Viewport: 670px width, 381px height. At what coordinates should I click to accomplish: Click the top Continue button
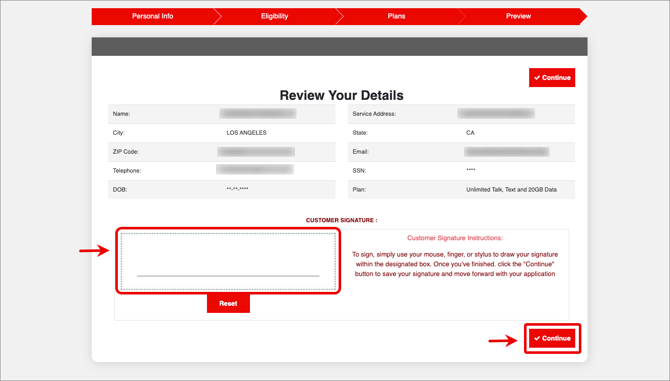point(552,78)
